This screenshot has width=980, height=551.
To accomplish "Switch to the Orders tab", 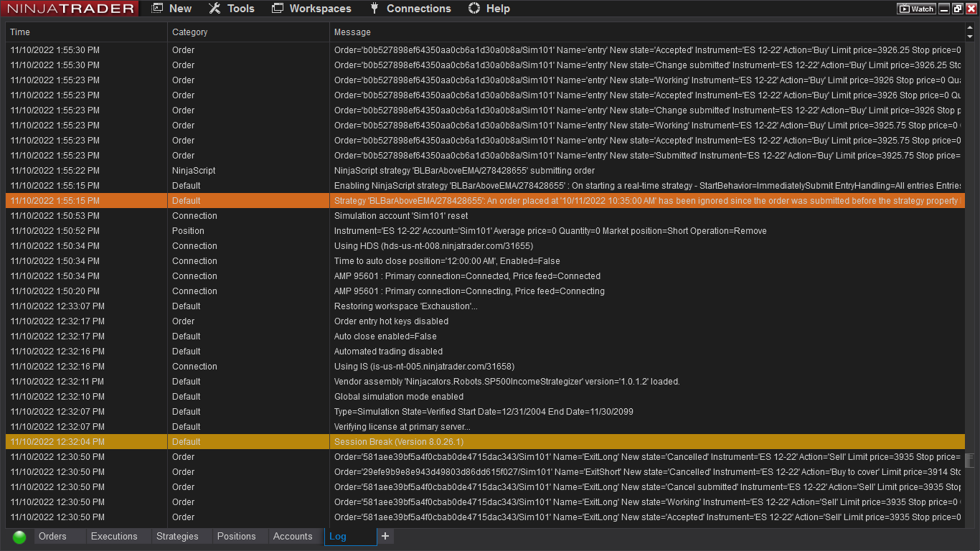I will tap(52, 536).
